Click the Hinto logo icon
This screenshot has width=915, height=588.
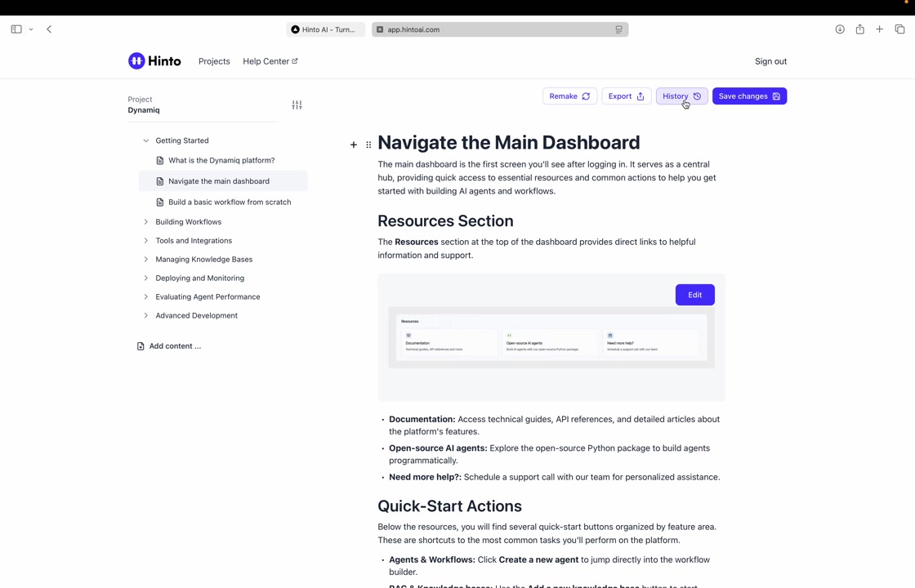coord(136,61)
